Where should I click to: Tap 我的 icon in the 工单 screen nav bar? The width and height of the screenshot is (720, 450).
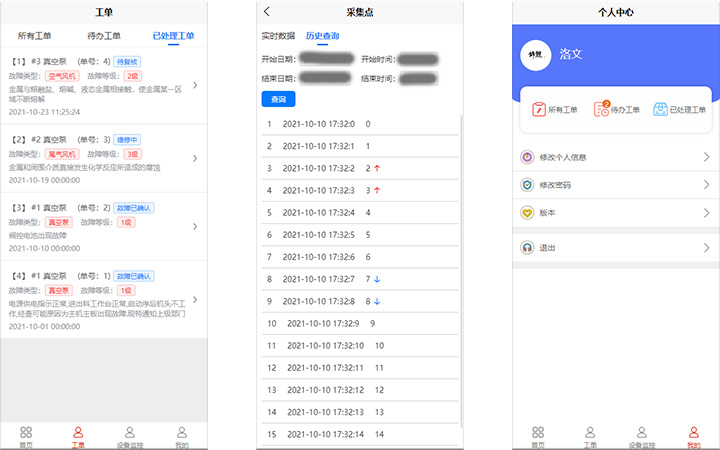182,433
